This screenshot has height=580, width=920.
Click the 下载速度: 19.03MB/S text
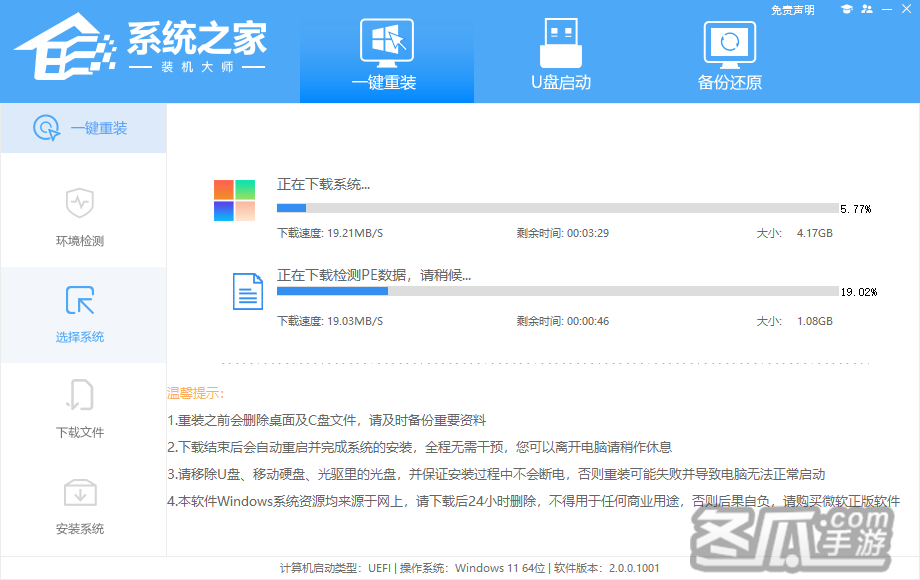330,321
